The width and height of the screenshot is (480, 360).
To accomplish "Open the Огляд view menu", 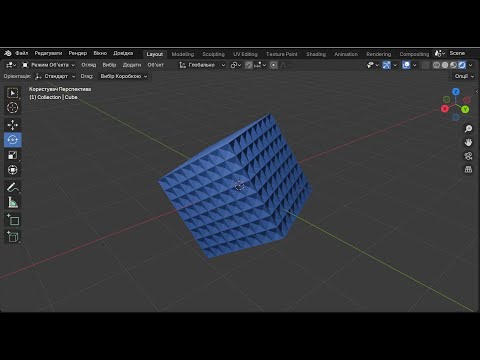I will (x=89, y=65).
